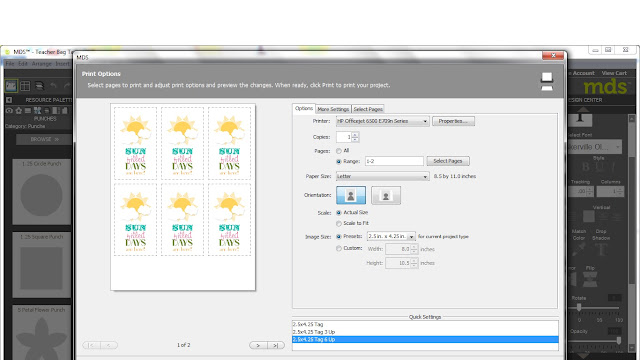Click the BROWSE button in Punches palette
Image resolution: width=640 pixels, height=360 pixels.
click(44, 140)
